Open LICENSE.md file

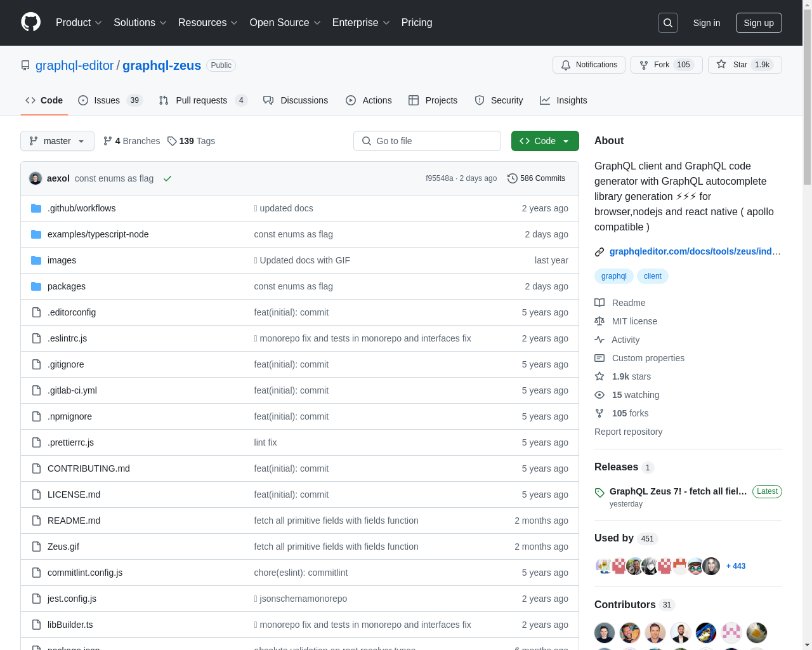point(74,494)
